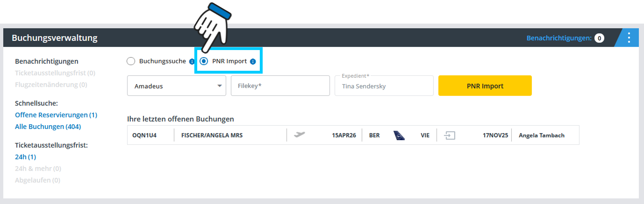Click the Filekey input field
The image size is (644, 204).
click(x=280, y=86)
